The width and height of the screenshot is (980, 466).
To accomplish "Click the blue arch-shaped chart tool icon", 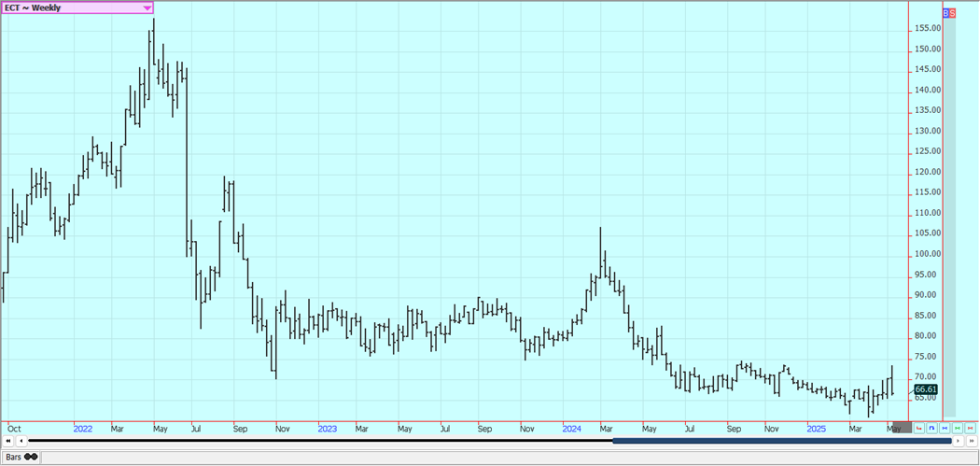I will tap(931, 429).
